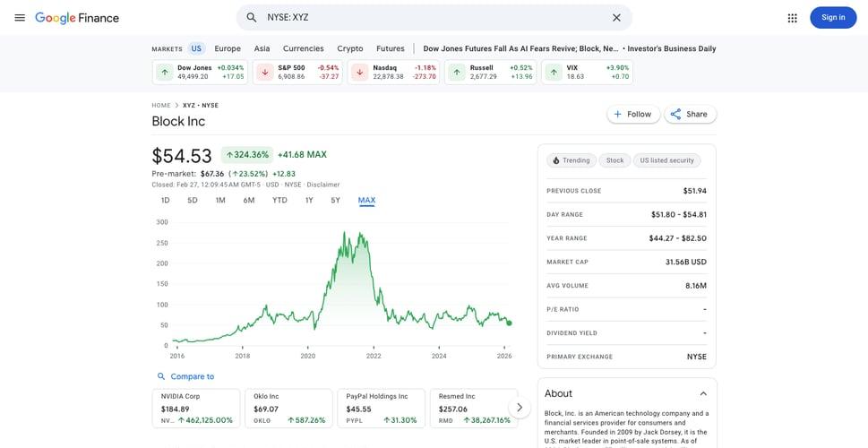
Task: Switch chart to MAX range
Action: pyautogui.click(x=366, y=201)
